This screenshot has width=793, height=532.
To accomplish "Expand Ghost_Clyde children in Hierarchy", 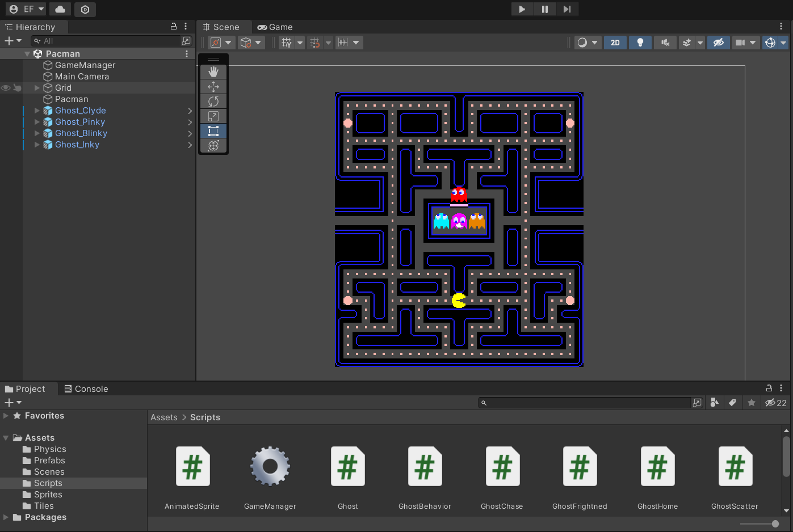I will 37,111.
